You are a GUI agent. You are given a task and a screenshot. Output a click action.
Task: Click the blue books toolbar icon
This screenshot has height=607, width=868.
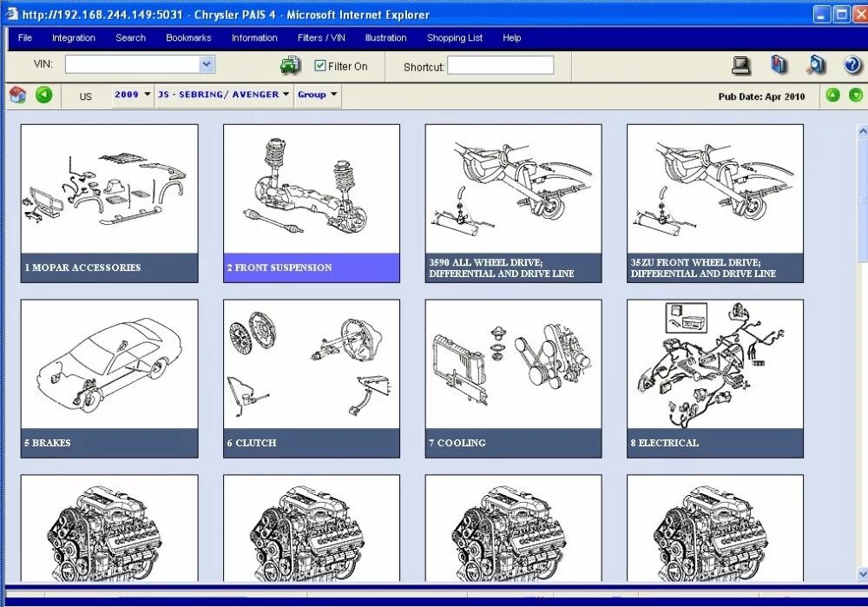click(x=779, y=65)
